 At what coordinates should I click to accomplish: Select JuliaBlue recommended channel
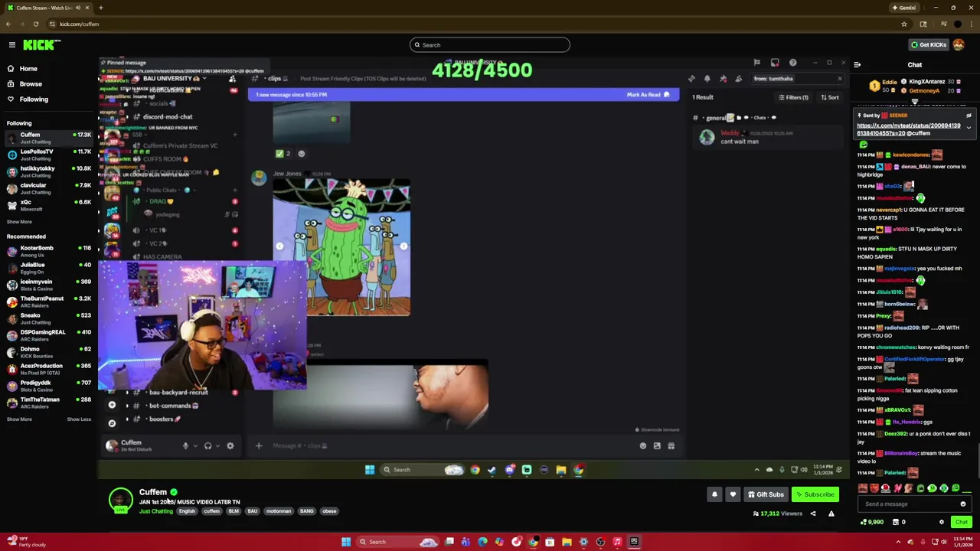tap(47, 268)
